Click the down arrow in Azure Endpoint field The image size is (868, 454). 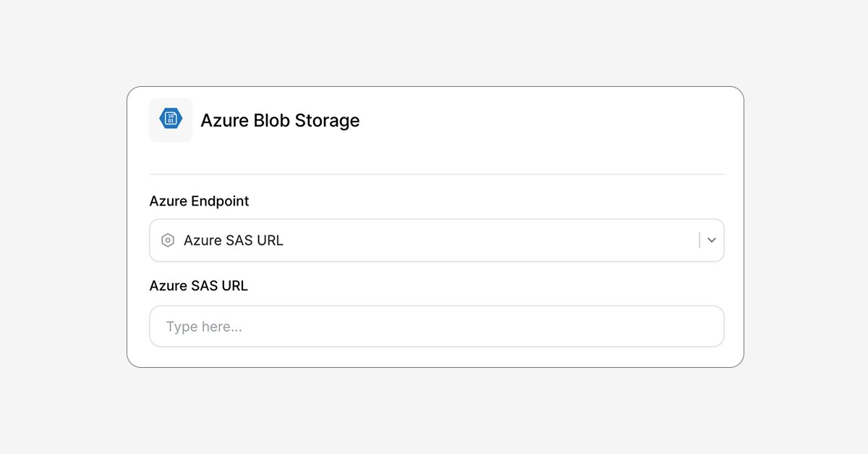point(712,240)
